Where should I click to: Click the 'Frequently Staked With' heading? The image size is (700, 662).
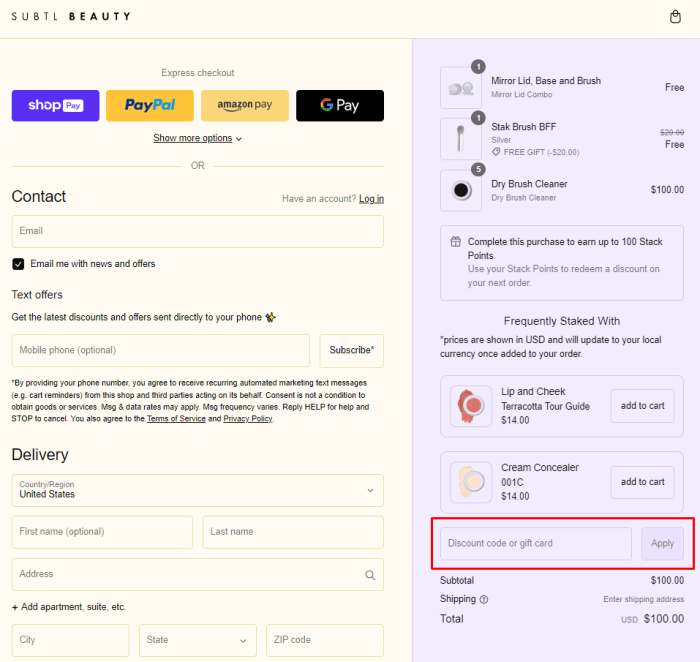(x=562, y=321)
